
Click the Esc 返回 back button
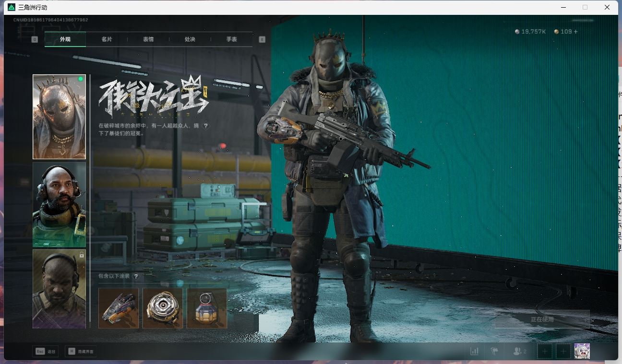(x=45, y=351)
